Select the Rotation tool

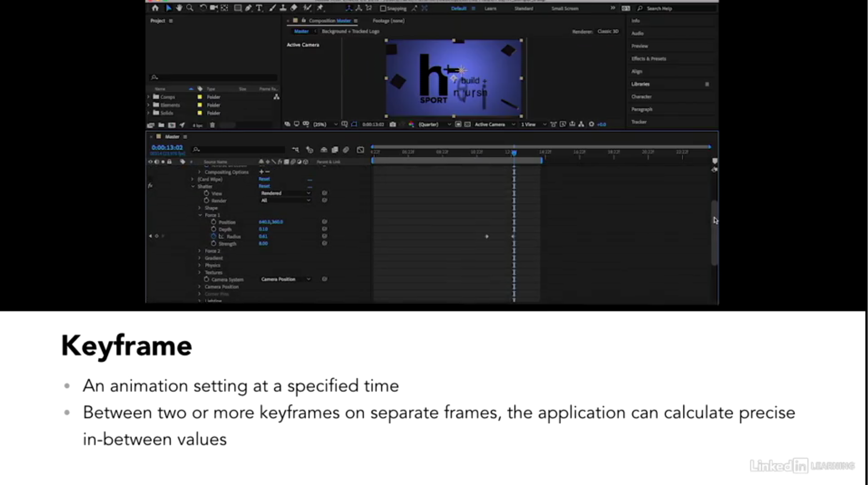coord(203,8)
